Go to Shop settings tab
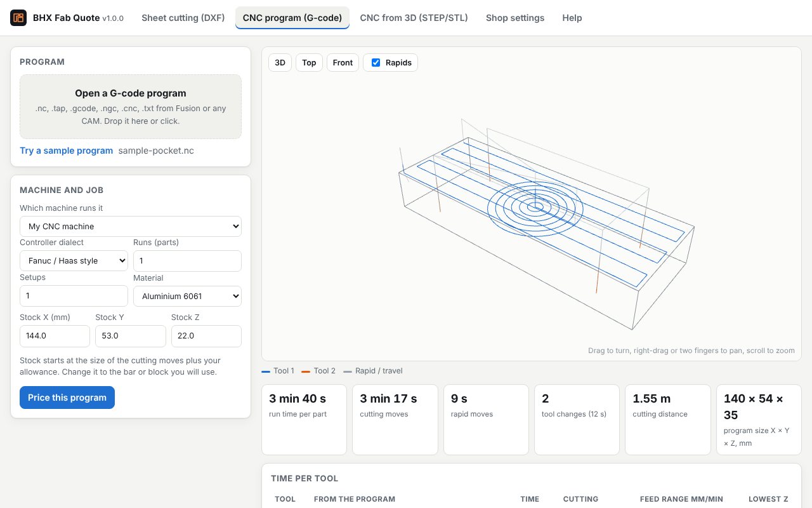This screenshot has width=812, height=508. click(x=515, y=18)
